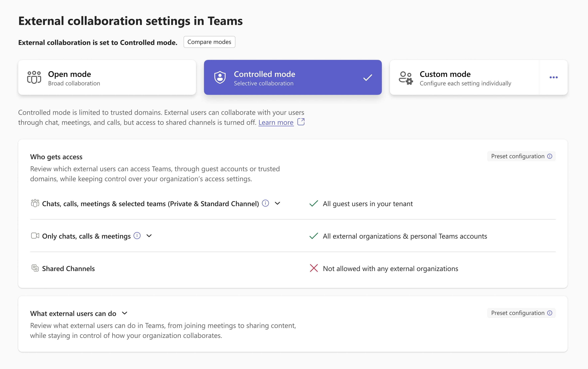Click info icon next to Only chats, calls & meetings
This screenshot has height=369, width=588.
(137, 236)
